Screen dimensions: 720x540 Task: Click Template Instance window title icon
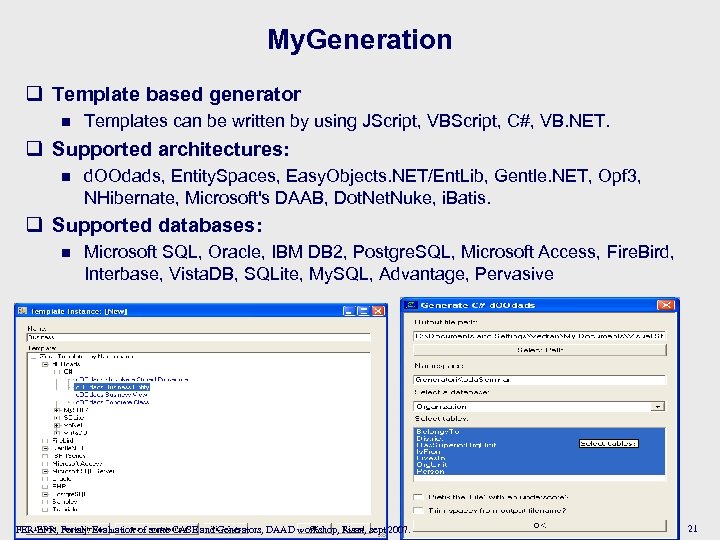click(x=22, y=311)
